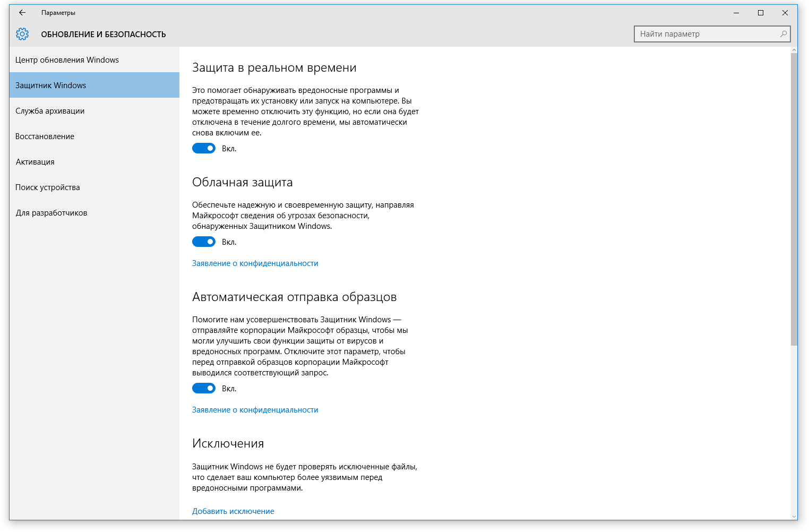Click ОБНОВЛЕНИЕ И БЕЗОПАСНОСТЬ title text
The height and width of the screenshot is (532, 809).
point(104,35)
